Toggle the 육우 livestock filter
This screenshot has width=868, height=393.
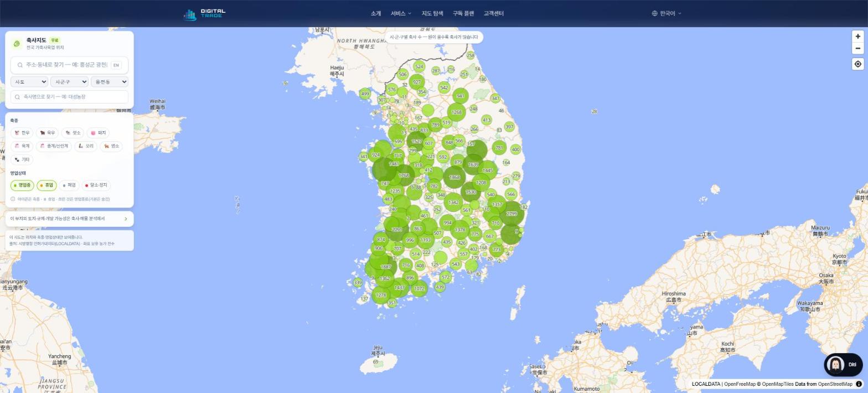click(x=48, y=133)
